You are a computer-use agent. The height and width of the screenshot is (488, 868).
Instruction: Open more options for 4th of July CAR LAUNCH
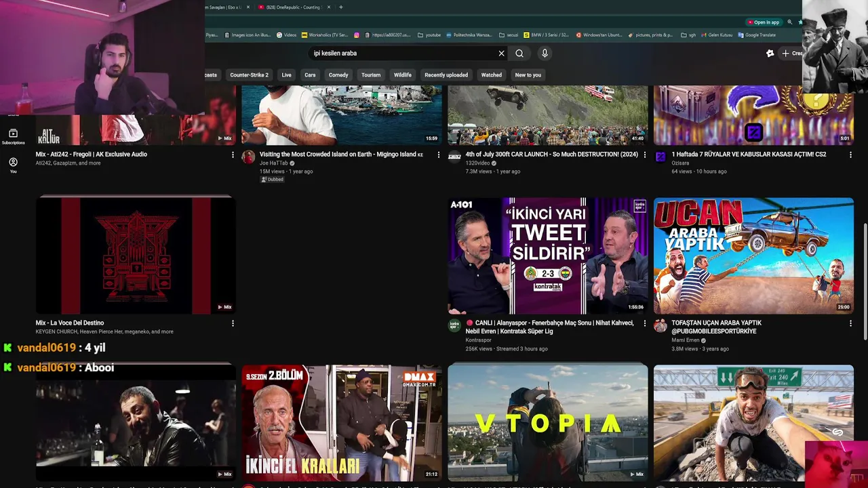[644, 155]
